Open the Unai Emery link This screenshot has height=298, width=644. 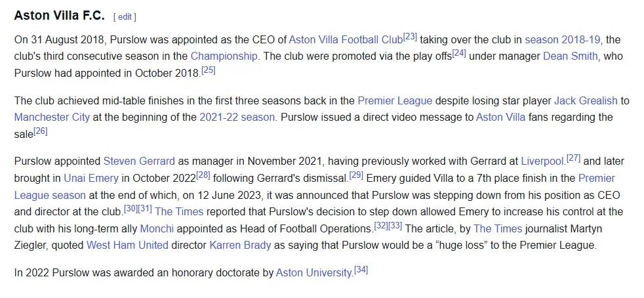[x=91, y=178]
